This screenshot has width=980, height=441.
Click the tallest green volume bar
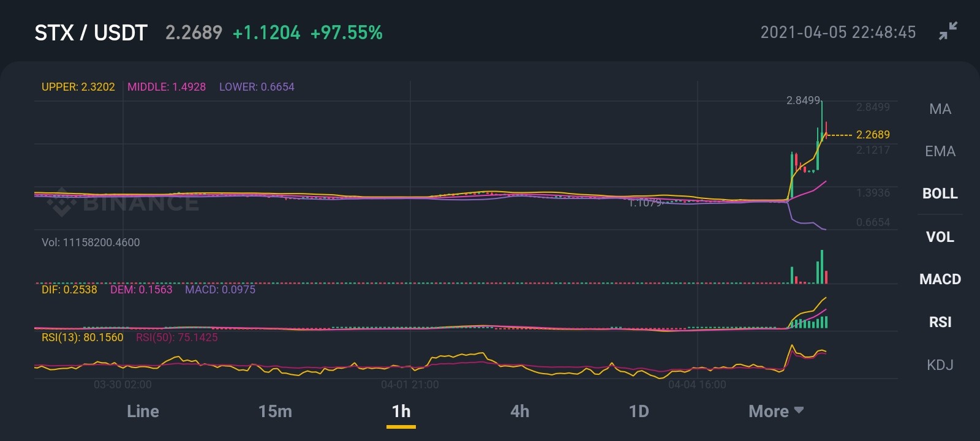tap(822, 266)
